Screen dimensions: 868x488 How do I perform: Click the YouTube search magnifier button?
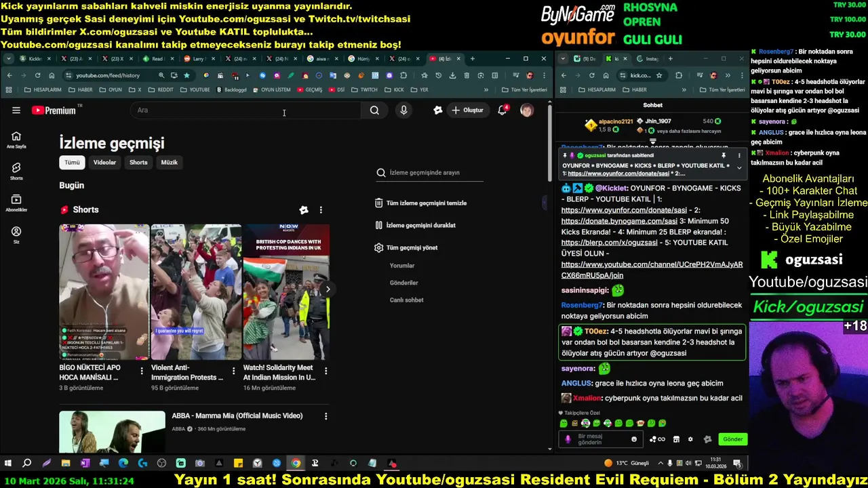(374, 110)
